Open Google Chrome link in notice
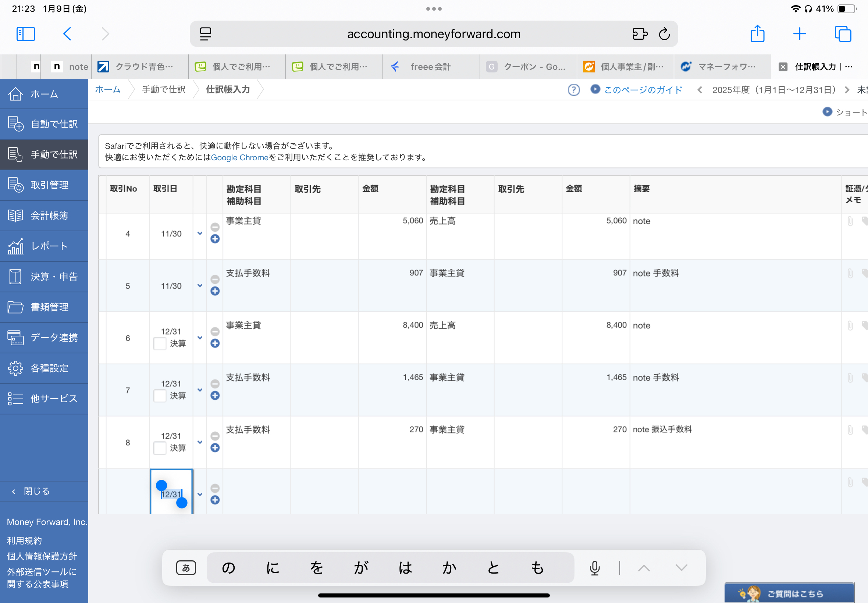 239,157
